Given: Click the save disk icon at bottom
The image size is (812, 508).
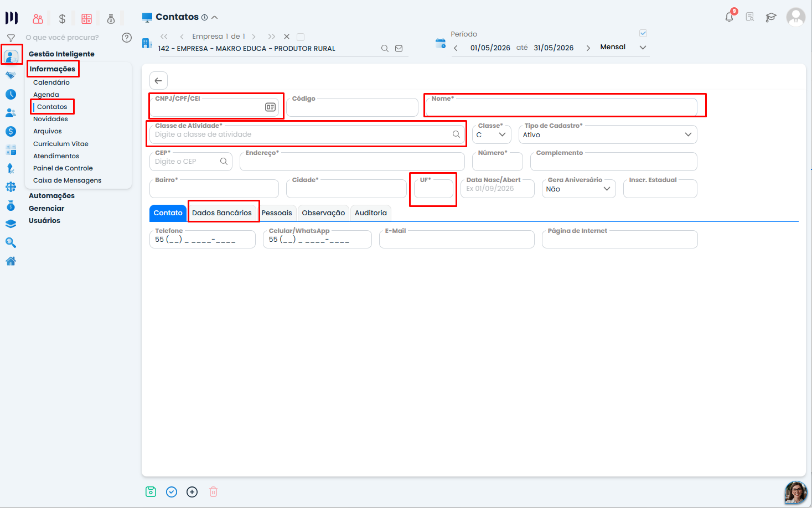Looking at the screenshot, I should [x=151, y=492].
